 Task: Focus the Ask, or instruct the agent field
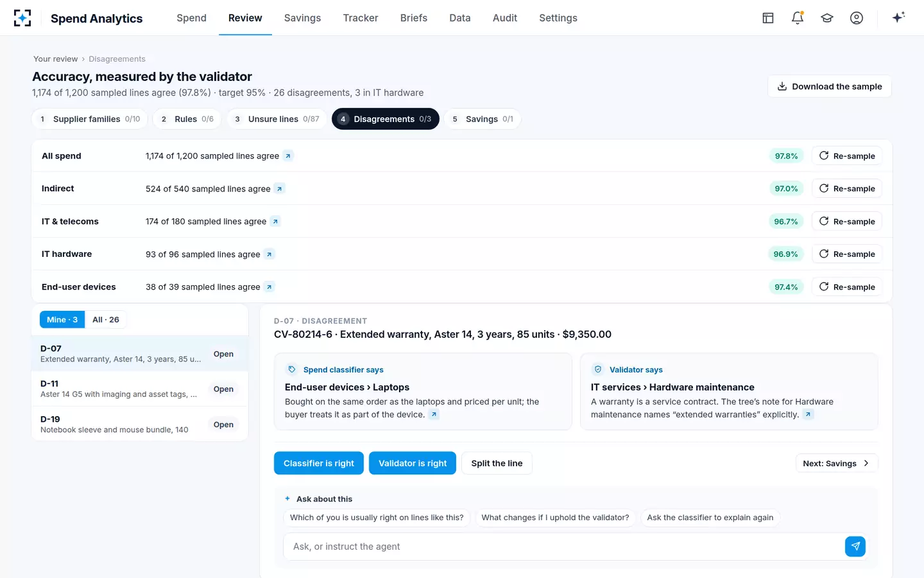564,547
